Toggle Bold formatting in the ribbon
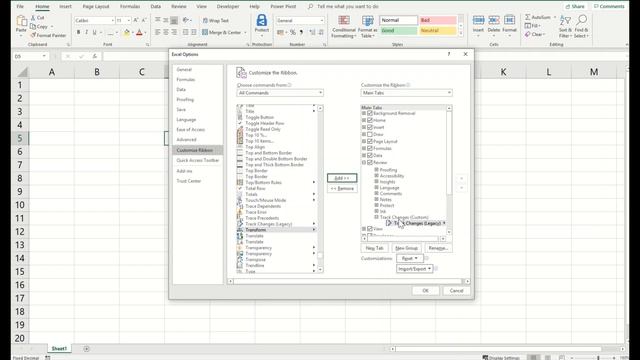Screen dimensions: 640x360 coord(78,32)
